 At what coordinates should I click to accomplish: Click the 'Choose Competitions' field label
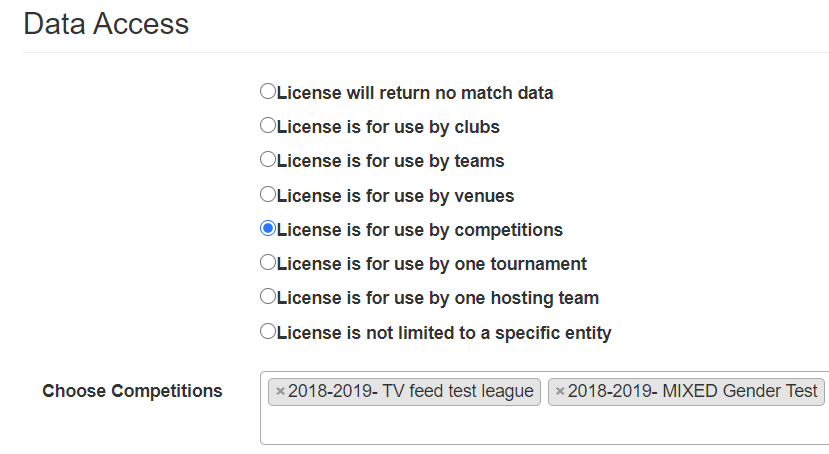pyautogui.click(x=132, y=391)
